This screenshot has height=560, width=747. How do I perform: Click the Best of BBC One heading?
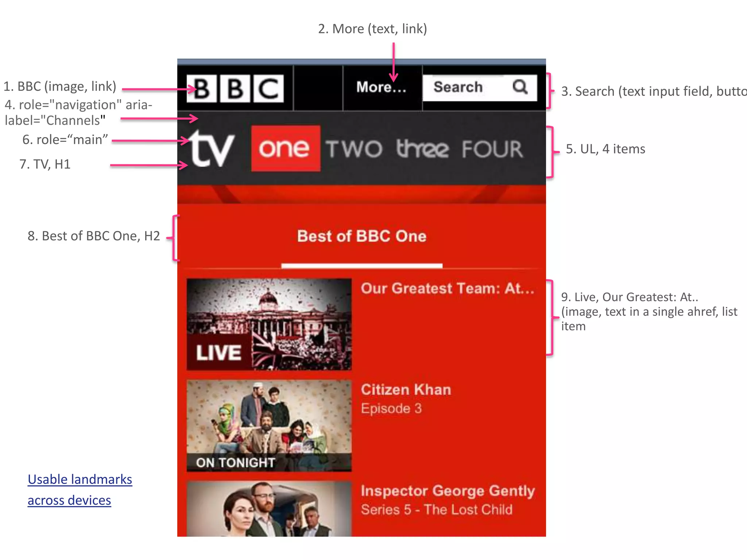[x=361, y=236]
